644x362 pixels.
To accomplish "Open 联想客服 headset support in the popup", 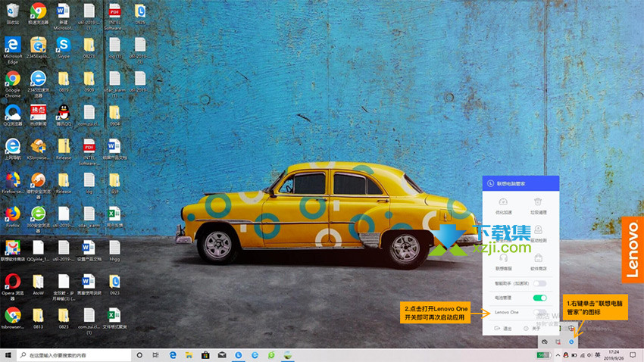I will [503, 262].
